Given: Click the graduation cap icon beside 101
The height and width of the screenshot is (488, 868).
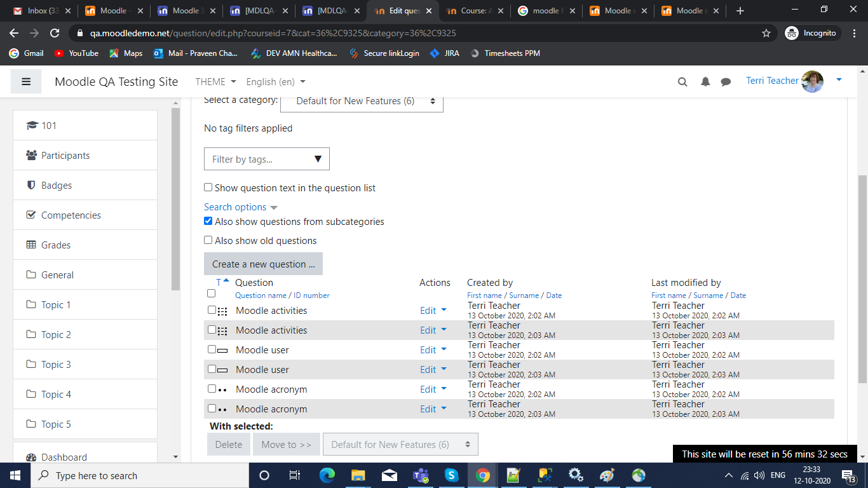Looking at the screenshot, I should [32, 125].
